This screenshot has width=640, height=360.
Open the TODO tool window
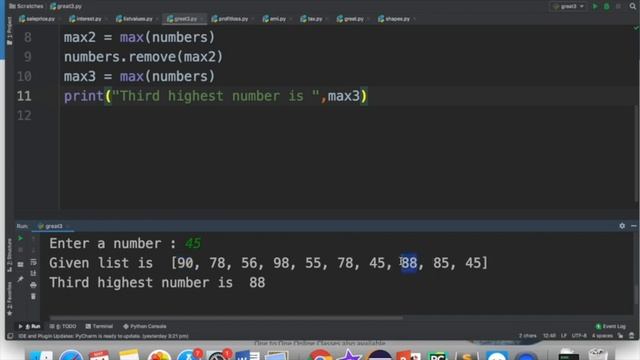click(63, 326)
